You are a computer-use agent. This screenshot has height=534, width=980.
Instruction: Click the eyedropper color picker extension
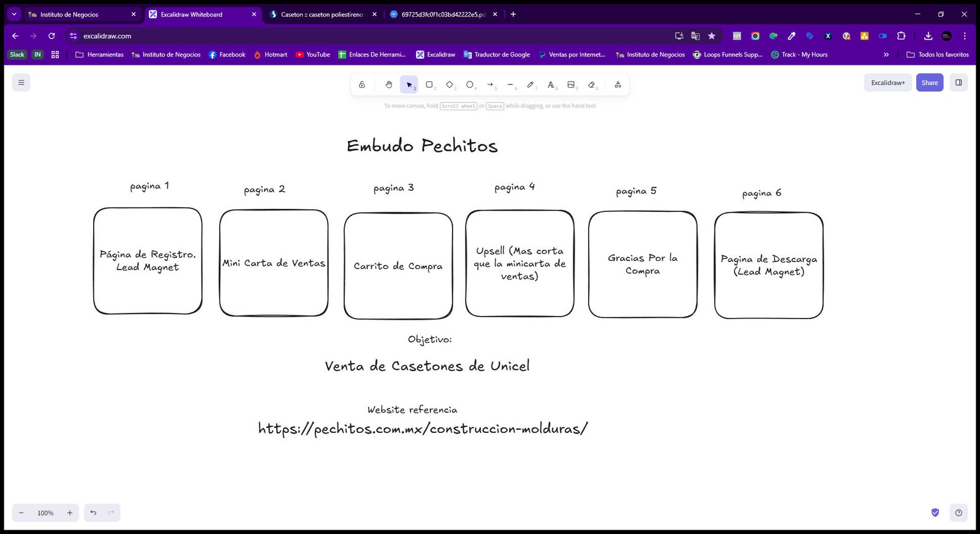[791, 36]
